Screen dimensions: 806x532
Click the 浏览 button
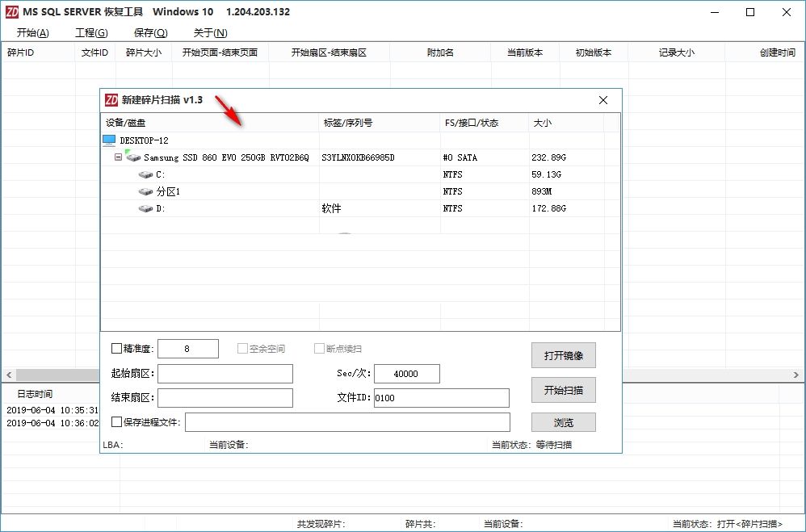(564, 422)
